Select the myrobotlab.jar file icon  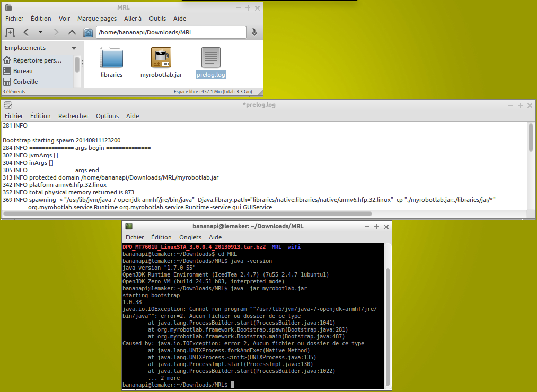click(161, 57)
